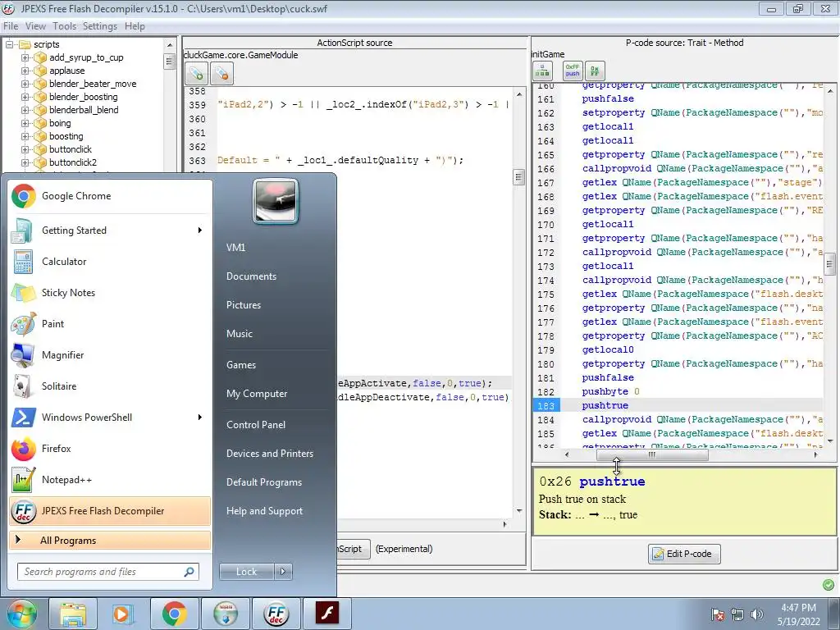This screenshot has width=840, height=630.
Task: Click the user account picture in Start menu
Action: pyautogui.click(x=276, y=202)
